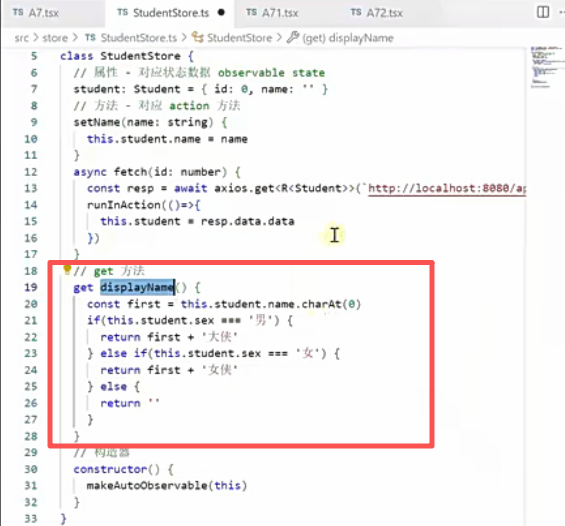Click the localhost:8080 URL link on line 13
This screenshot has width=565, height=526.
(x=447, y=188)
